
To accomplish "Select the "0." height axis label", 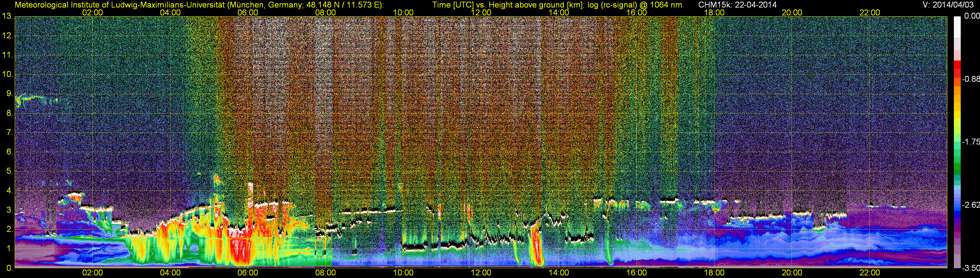I will click(x=9, y=268).
